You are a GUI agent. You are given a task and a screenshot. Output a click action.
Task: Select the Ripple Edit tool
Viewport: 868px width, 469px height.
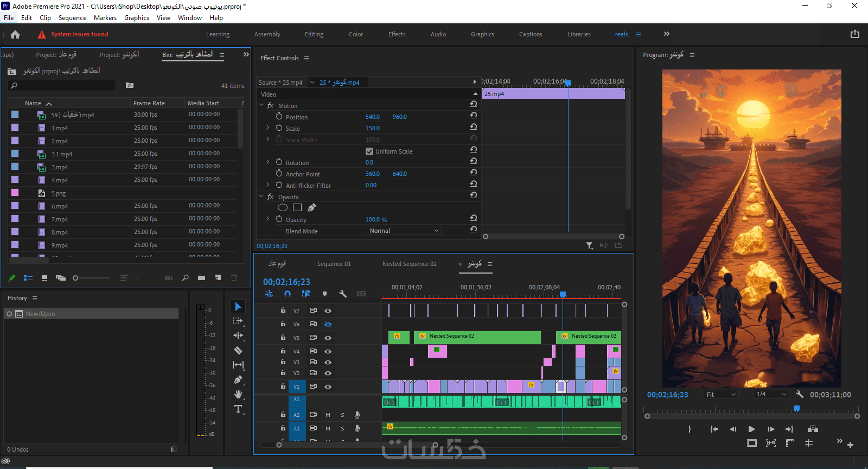238,336
